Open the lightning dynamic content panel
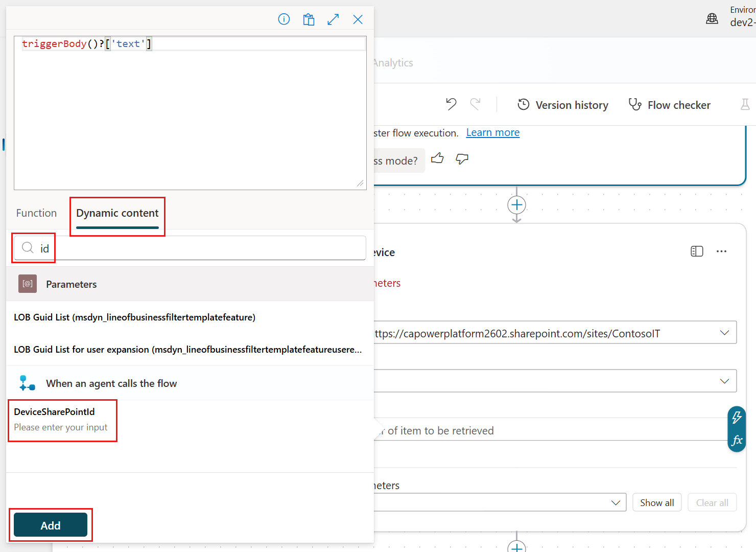 (x=736, y=418)
